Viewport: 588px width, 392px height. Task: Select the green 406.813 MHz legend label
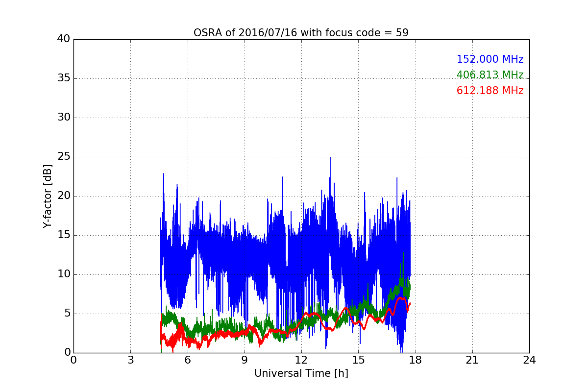tap(490, 75)
